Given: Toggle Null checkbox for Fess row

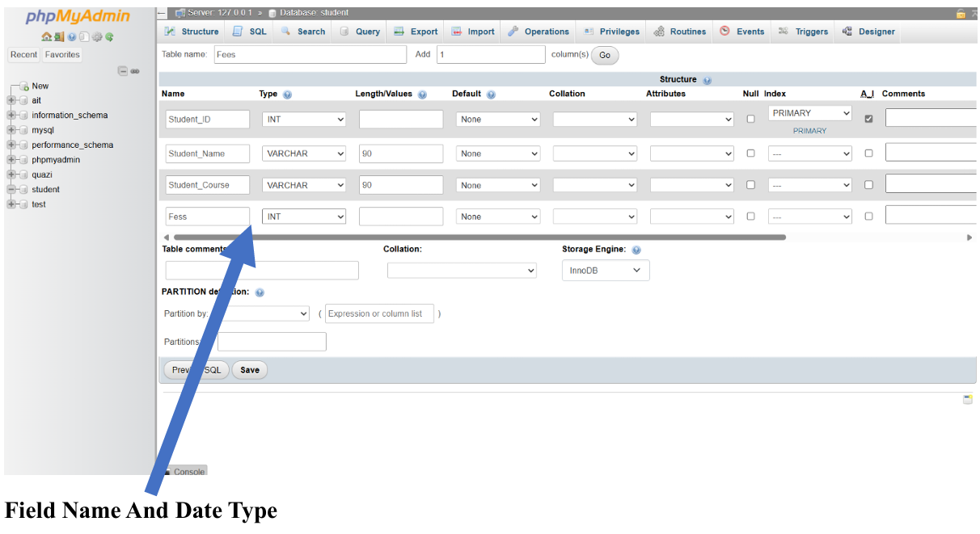Looking at the screenshot, I should (x=750, y=216).
